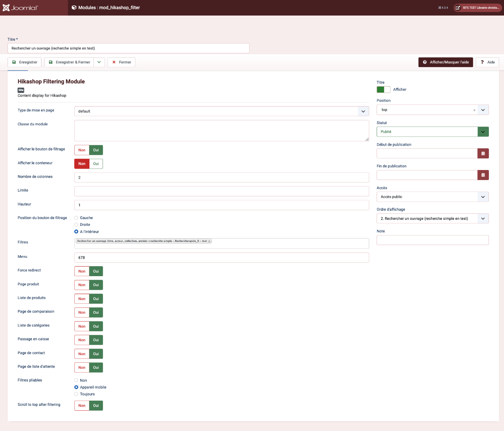The width and height of the screenshot is (504, 431).
Task: Set Page de comparaison to Non
Action: pyautogui.click(x=82, y=312)
